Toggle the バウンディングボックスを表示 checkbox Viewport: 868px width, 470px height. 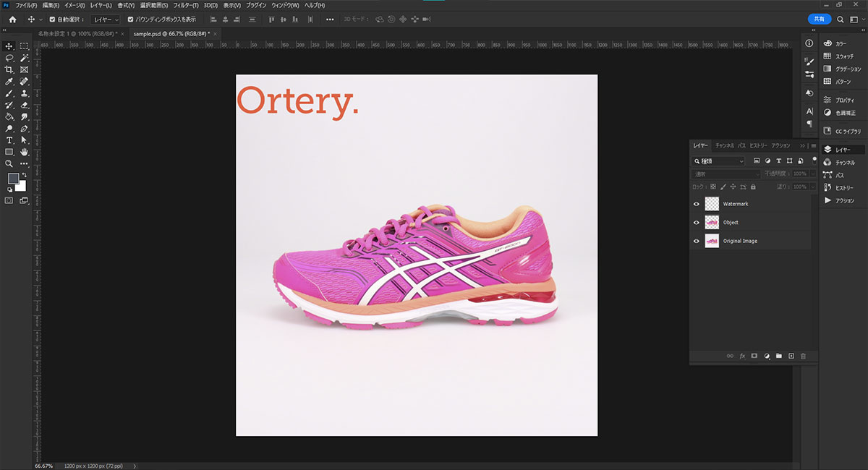[x=130, y=20]
